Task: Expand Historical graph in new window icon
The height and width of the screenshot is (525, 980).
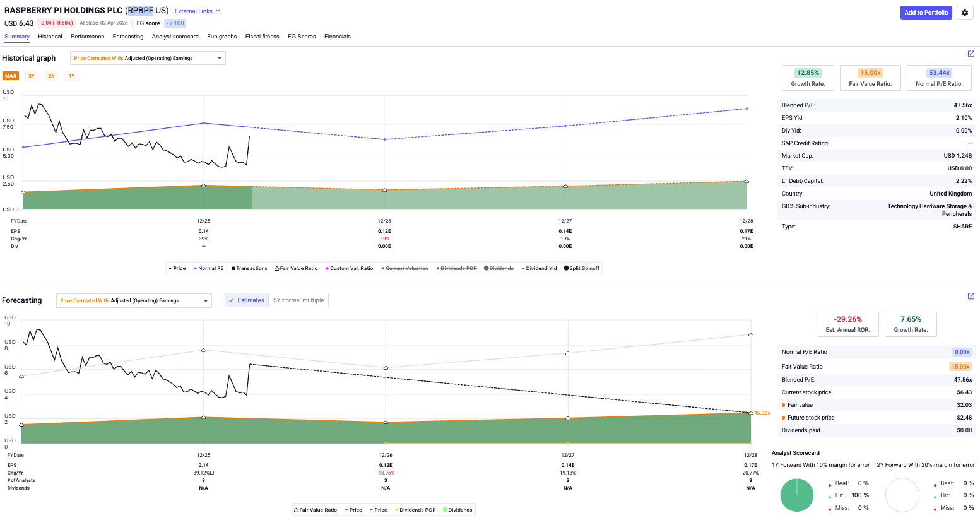Action: point(971,54)
